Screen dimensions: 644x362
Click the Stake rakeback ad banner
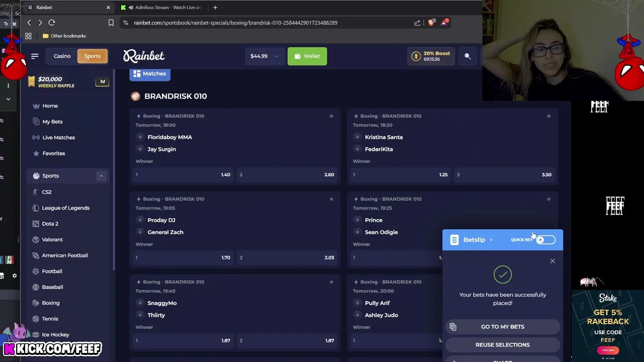coord(608,325)
